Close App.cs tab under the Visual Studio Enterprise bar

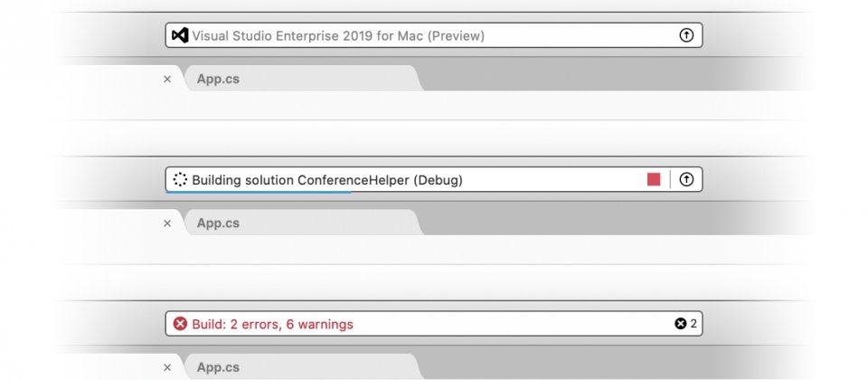(x=166, y=79)
